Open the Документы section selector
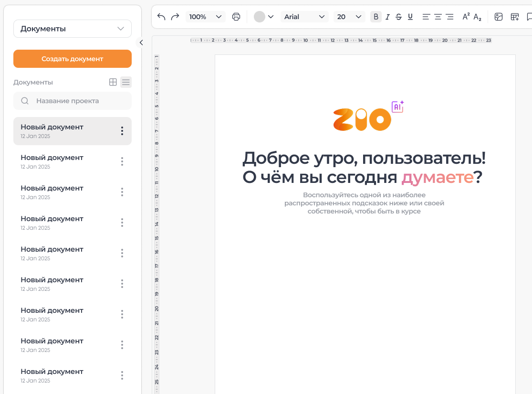 coord(72,29)
